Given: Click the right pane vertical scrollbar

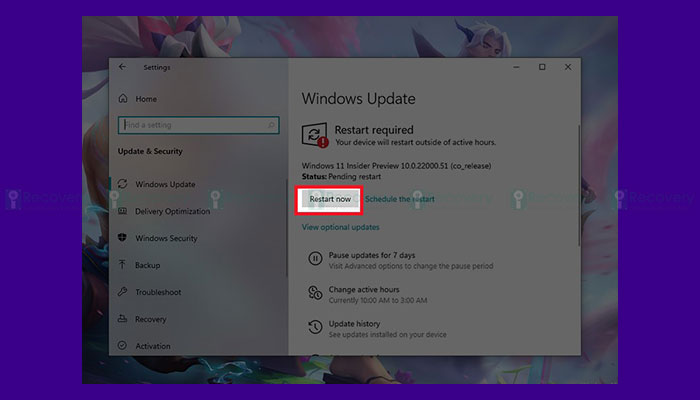Looking at the screenshot, I should (x=579, y=185).
